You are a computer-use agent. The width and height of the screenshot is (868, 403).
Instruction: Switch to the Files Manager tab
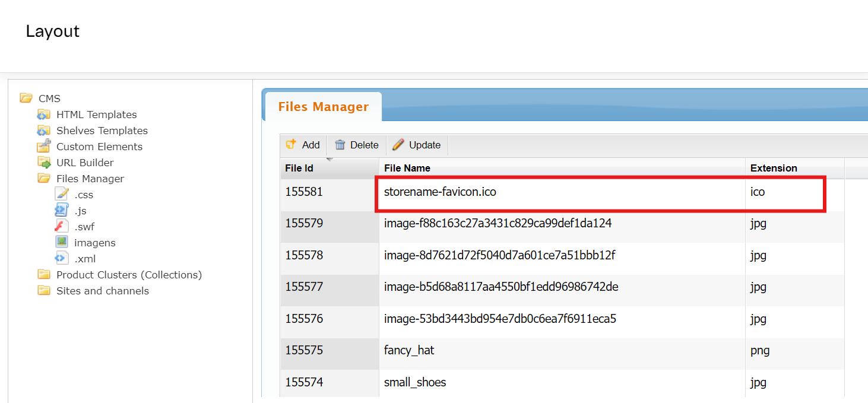[x=323, y=107]
